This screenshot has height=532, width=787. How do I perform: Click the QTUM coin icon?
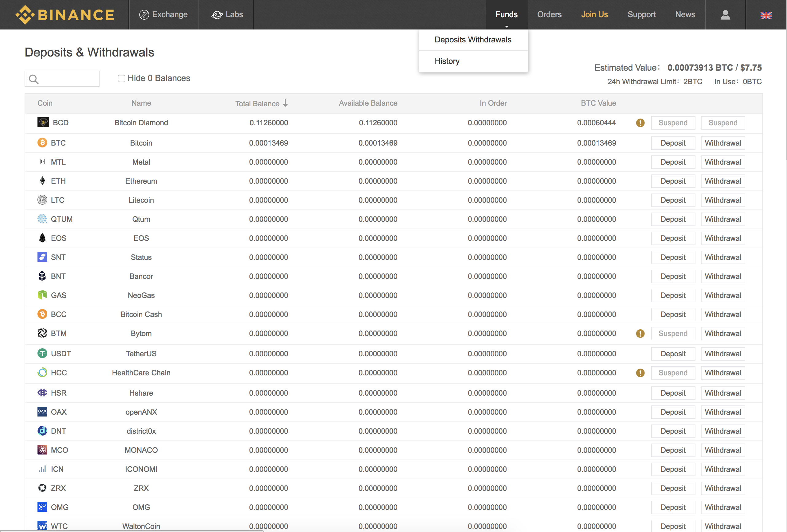coord(42,218)
